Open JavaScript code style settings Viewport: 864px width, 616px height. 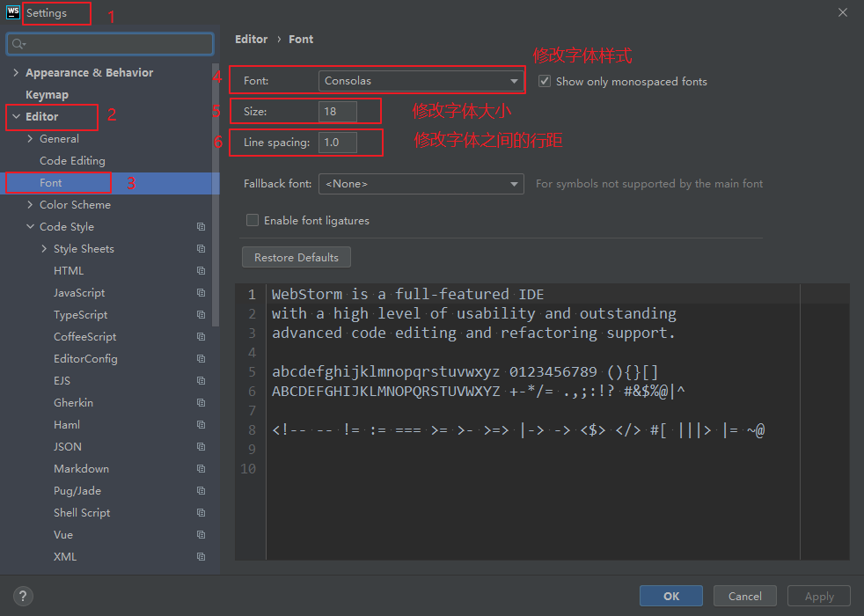point(79,292)
